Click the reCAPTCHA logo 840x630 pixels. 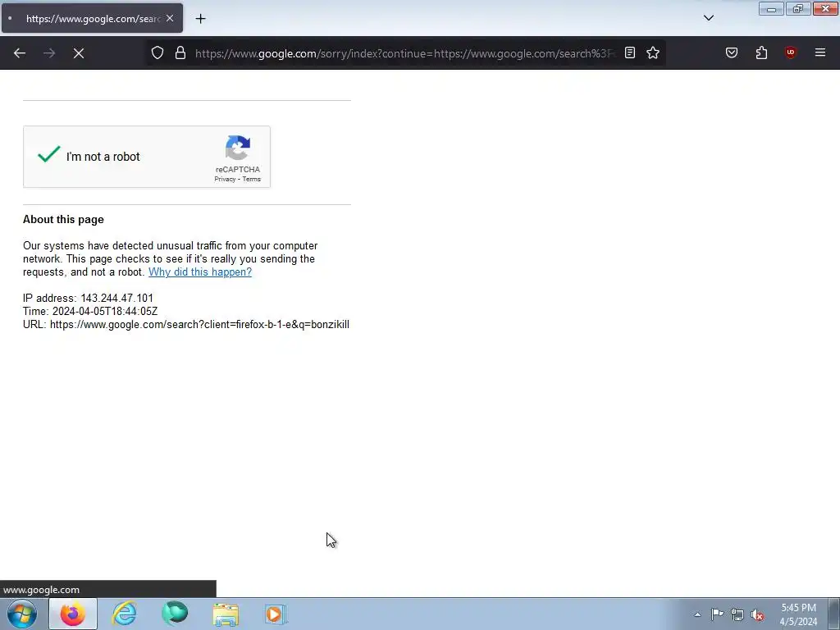tap(238, 148)
